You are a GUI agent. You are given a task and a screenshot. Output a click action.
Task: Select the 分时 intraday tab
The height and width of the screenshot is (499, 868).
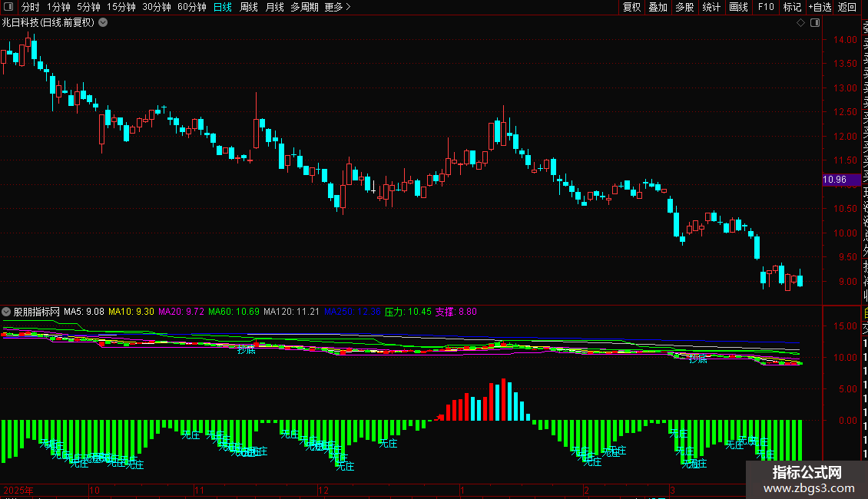[31, 7]
